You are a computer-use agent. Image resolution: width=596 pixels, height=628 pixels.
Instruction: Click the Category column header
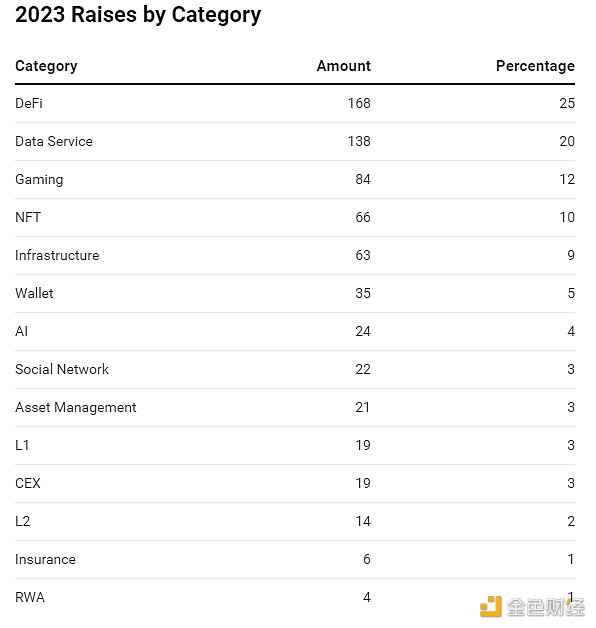click(x=46, y=66)
